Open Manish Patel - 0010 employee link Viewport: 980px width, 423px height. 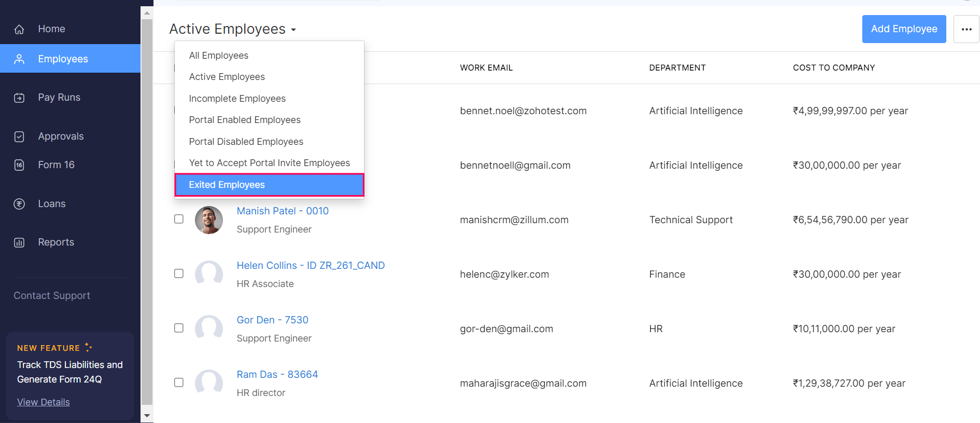click(283, 211)
